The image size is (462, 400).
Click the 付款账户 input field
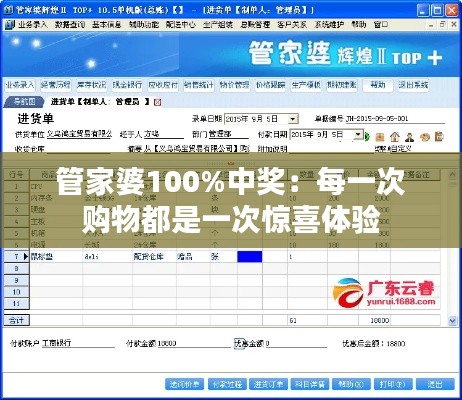(78, 343)
